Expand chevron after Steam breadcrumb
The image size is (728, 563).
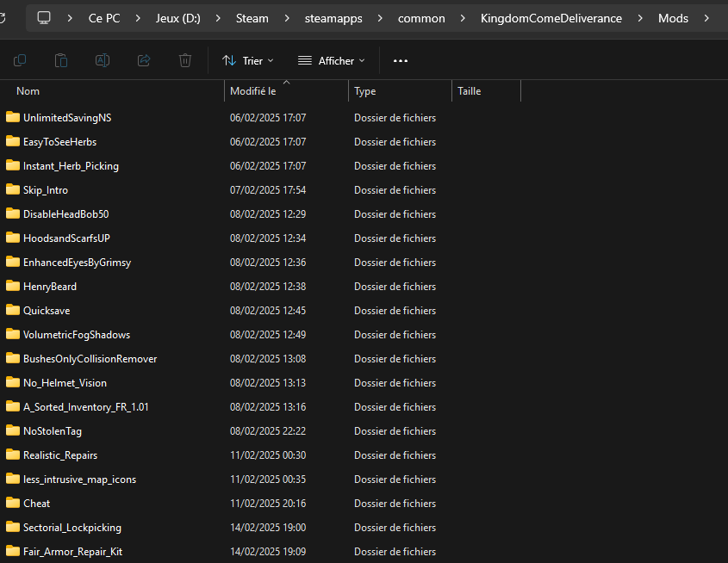tap(287, 18)
